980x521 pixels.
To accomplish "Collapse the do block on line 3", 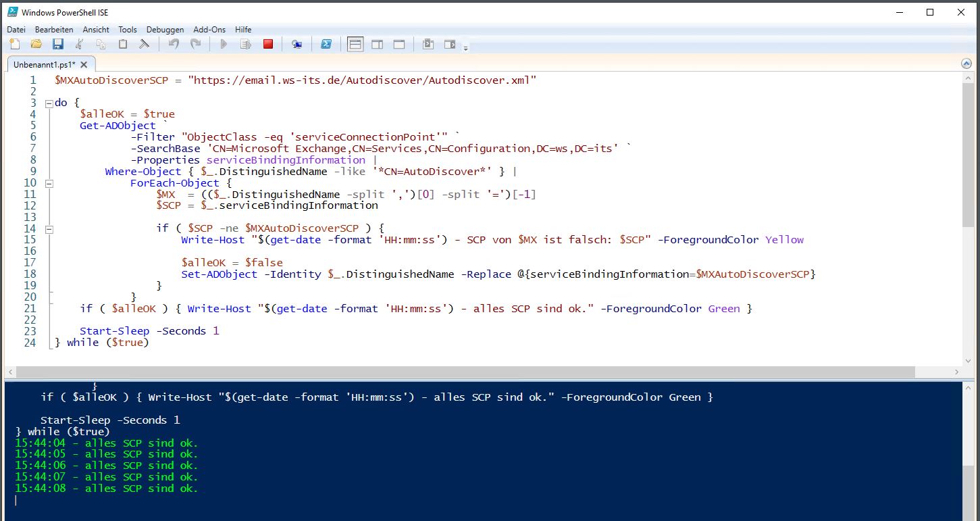I will click(x=49, y=103).
